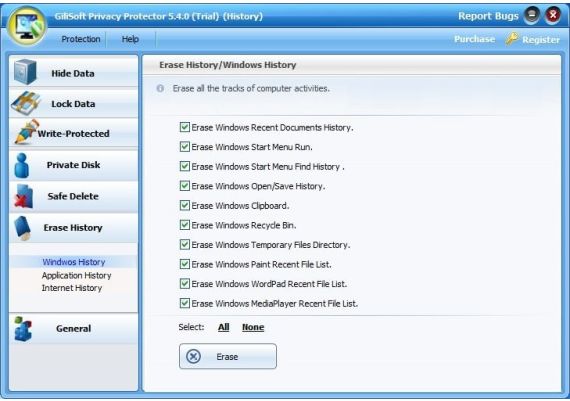Screen dimensions: 570x401
Task: Click the Register key icon
Action: (x=512, y=39)
